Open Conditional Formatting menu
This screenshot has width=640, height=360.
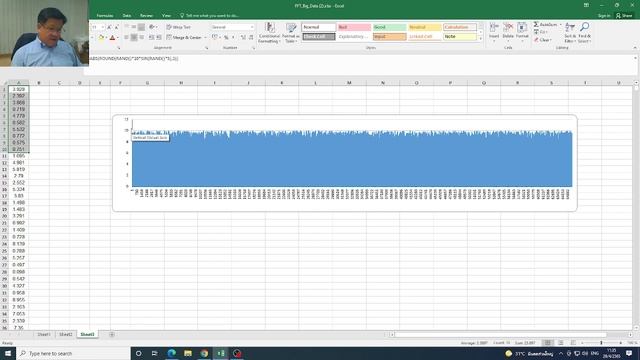coord(269,33)
